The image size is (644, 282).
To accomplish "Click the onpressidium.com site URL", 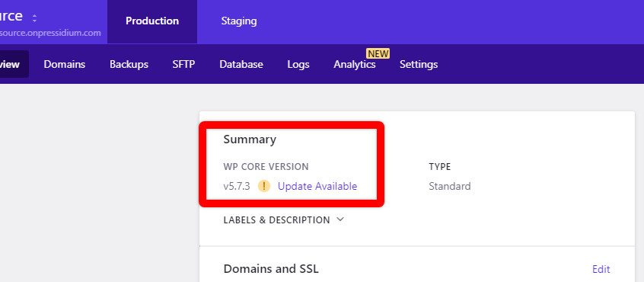I will (x=50, y=33).
